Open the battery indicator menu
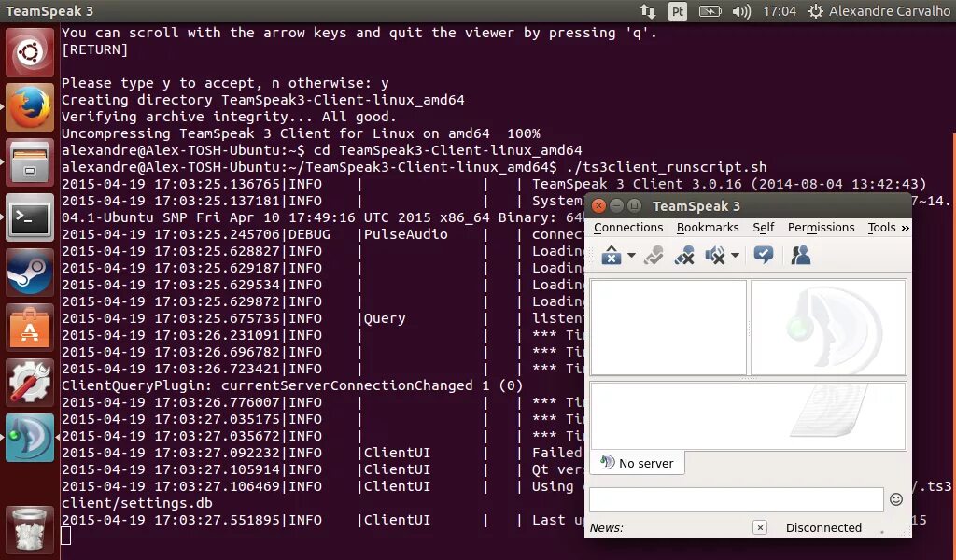This screenshot has width=956, height=560. pos(710,11)
